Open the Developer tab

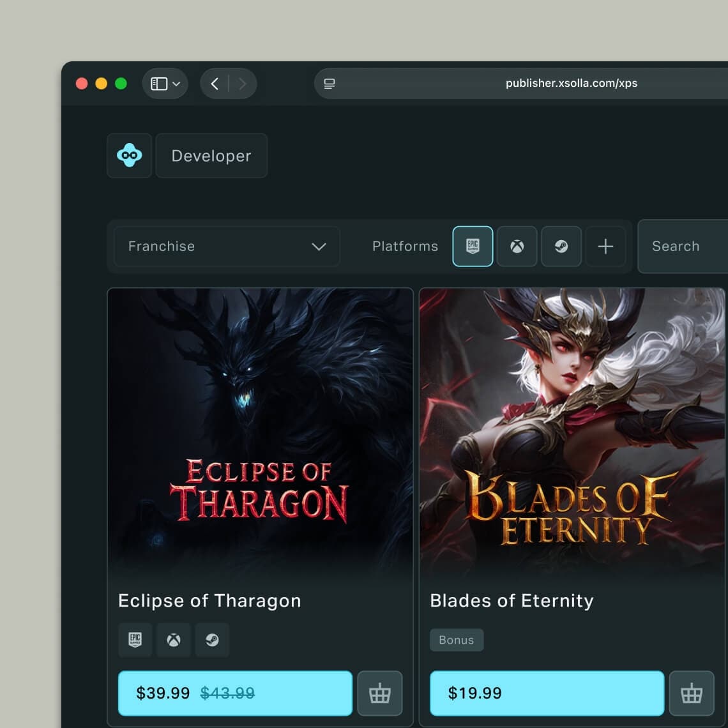pos(211,156)
